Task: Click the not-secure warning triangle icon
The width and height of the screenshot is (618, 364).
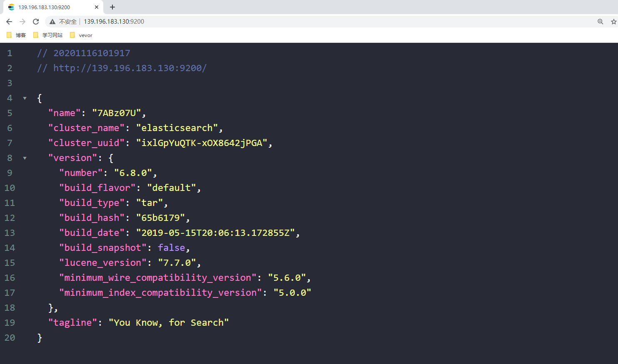Action: click(x=52, y=22)
